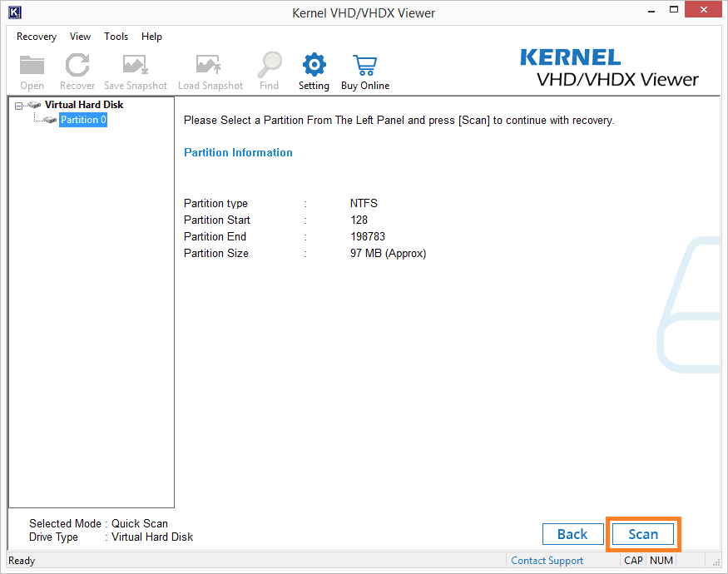Image resolution: width=728 pixels, height=574 pixels.
Task: Open the Contact Support link
Action: pyautogui.click(x=547, y=561)
